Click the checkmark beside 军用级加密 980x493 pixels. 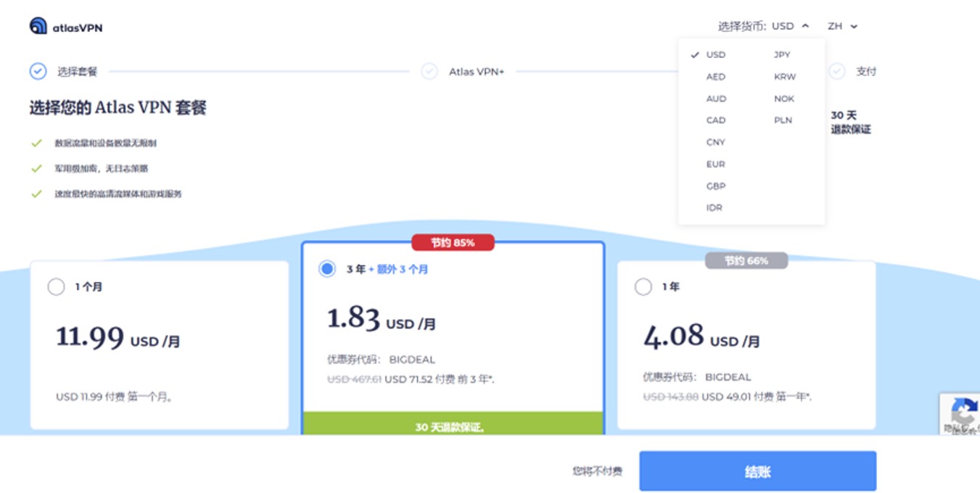pyautogui.click(x=36, y=168)
